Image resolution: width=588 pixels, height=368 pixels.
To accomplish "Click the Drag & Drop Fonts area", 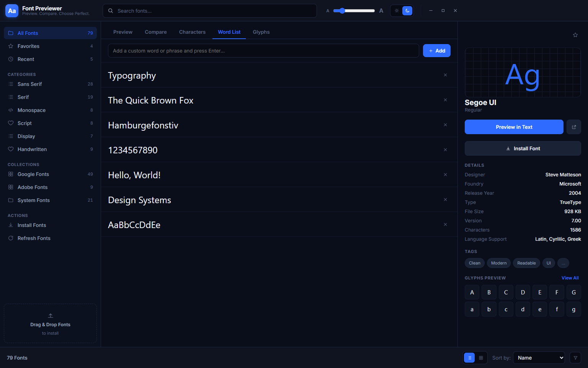I will [x=50, y=324].
